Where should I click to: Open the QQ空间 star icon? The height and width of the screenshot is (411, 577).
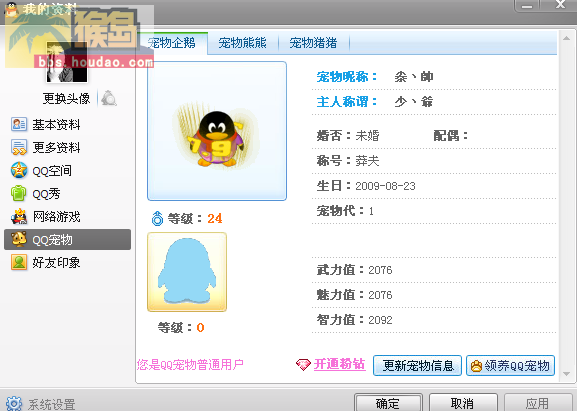(19, 170)
